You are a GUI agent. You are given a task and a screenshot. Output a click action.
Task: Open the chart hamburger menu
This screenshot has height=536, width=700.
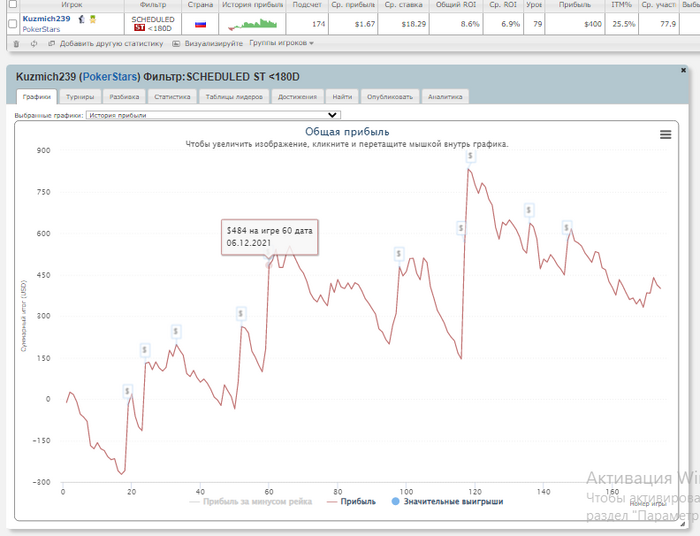click(x=665, y=134)
